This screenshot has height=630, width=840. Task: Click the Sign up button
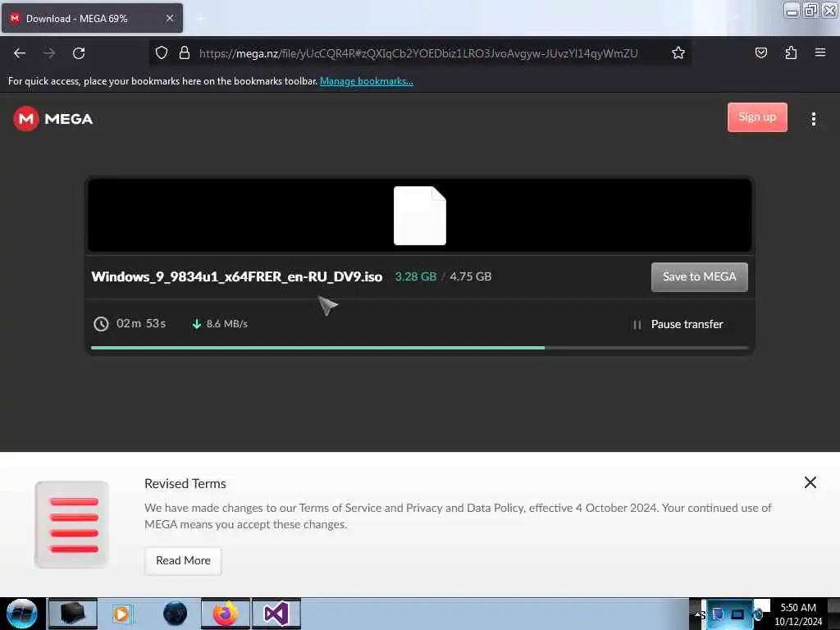pos(757,116)
